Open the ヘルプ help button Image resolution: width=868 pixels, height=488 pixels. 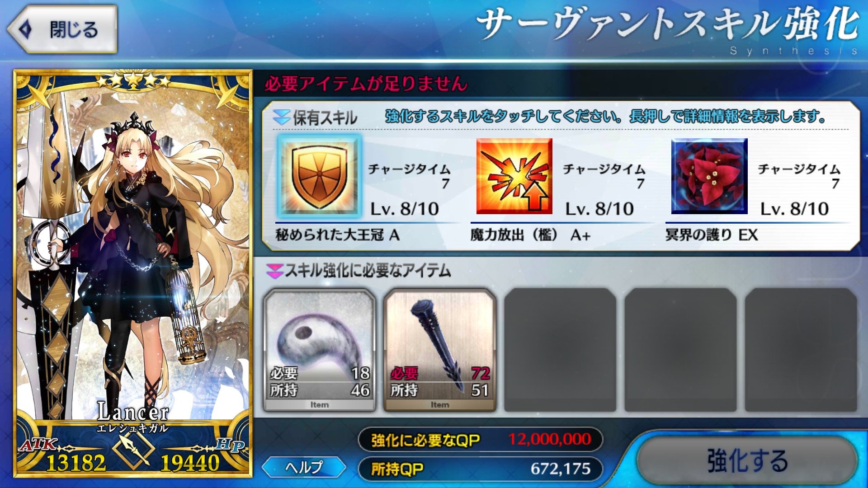(304, 467)
